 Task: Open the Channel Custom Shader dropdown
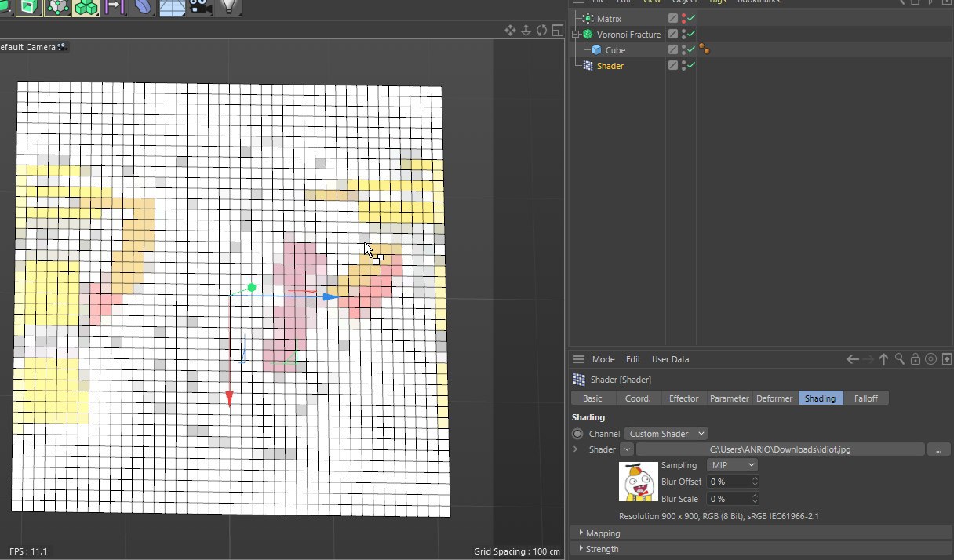tap(666, 434)
